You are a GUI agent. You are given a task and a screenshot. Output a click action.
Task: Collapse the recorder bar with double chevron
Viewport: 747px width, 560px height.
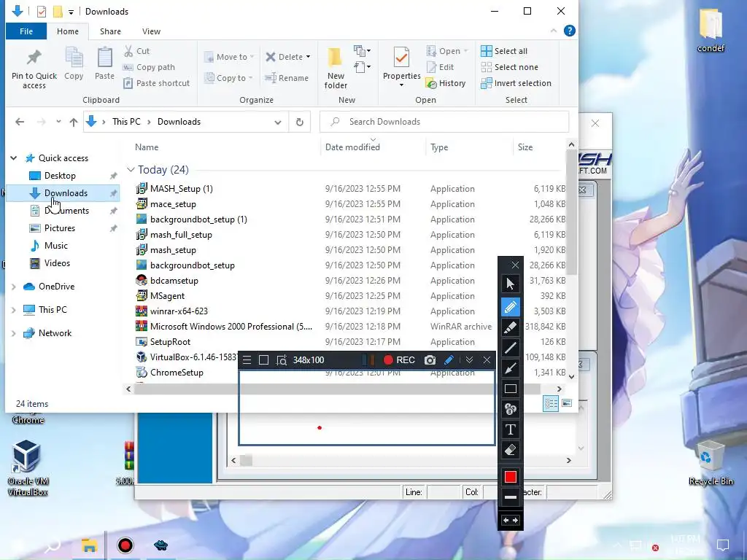pyautogui.click(x=469, y=360)
